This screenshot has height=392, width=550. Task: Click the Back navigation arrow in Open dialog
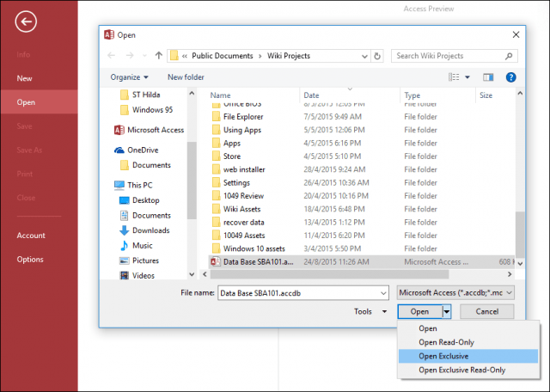pos(112,56)
